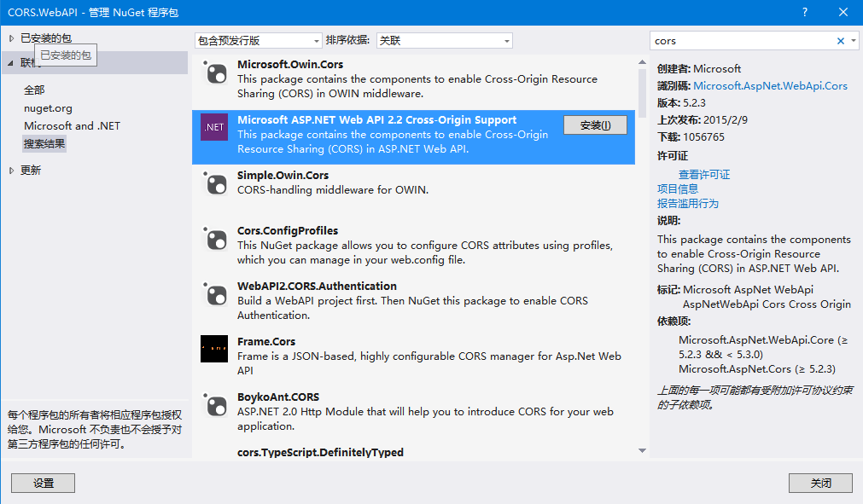Click the .NET icon of ASP.NET Web API package

click(214, 127)
